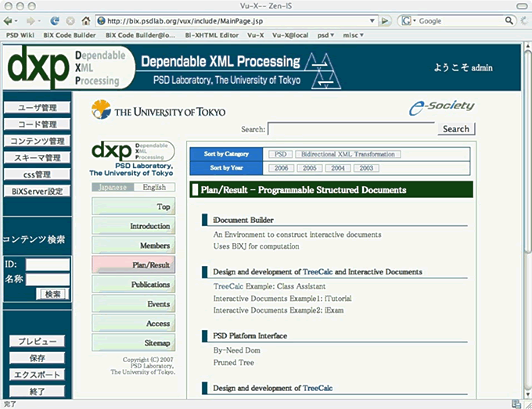The height and width of the screenshot is (409, 532).
Task: Click the vertical scrollbar thumb
Action: pyautogui.click(x=527, y=151)
